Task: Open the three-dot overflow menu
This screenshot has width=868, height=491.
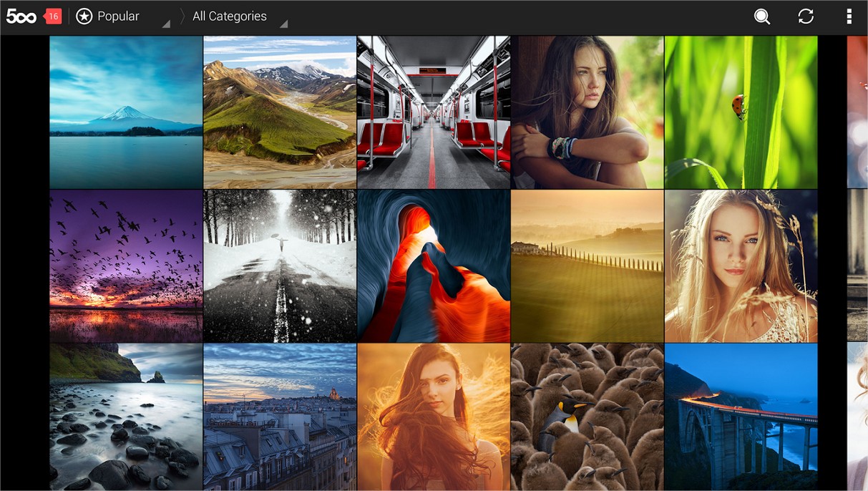Action: coord(849,16)
